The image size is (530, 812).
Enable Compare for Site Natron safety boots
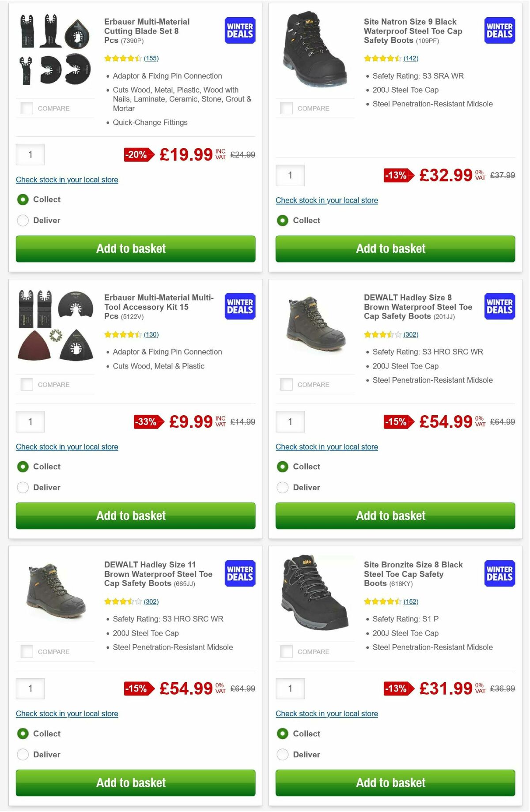286,107
